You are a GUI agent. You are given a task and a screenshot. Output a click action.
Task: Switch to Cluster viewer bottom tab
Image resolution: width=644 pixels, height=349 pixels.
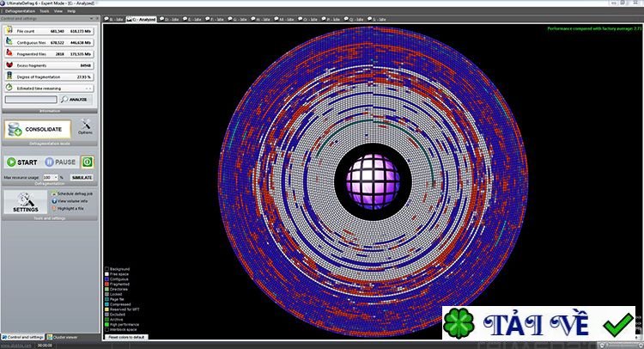(63, 337)
